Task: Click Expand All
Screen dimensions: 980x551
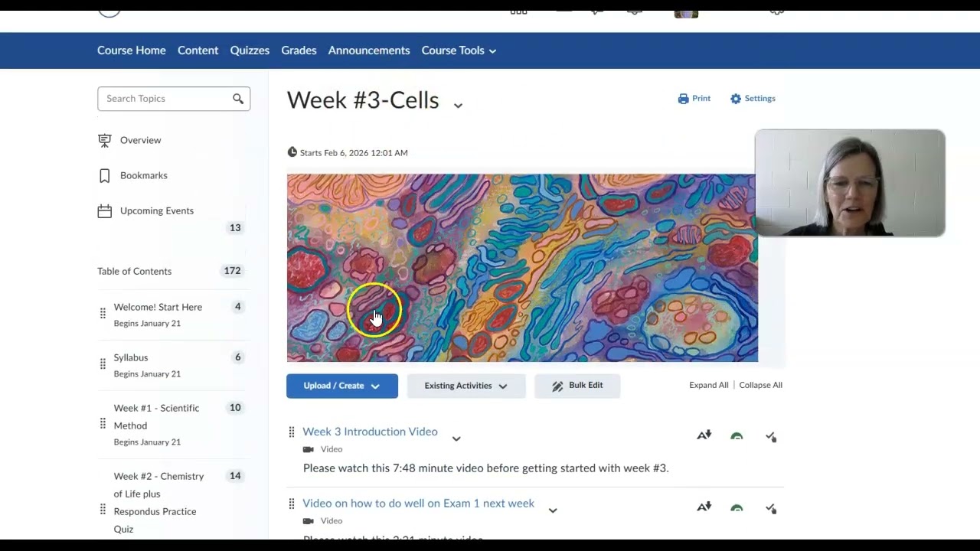Action: (x=709, y=385)
